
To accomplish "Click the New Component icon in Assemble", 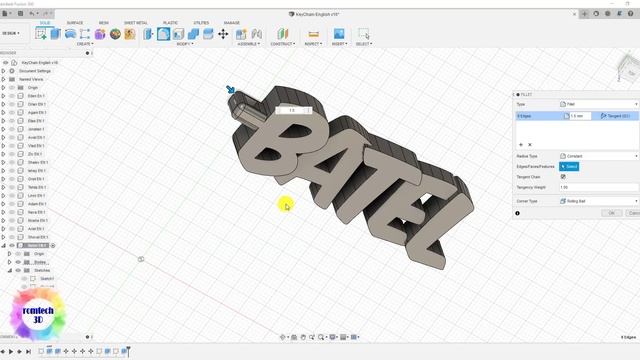I will [x=241, y=34].
